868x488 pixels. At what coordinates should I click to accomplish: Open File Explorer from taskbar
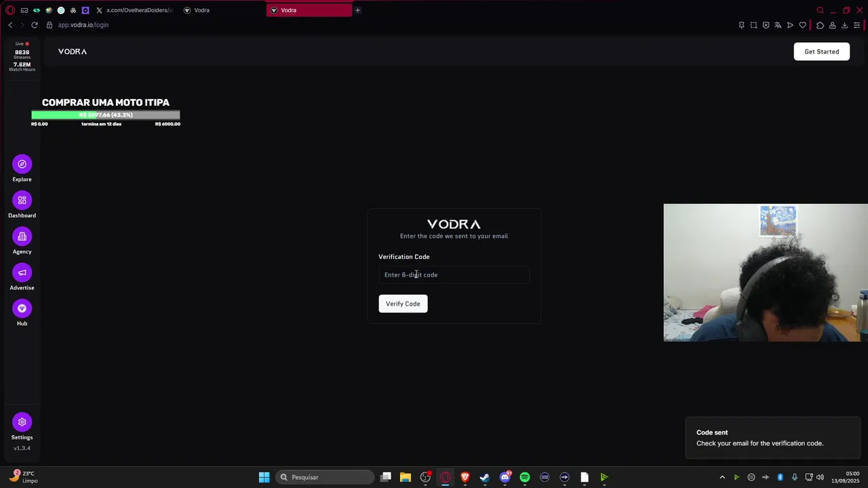[406, 477]
